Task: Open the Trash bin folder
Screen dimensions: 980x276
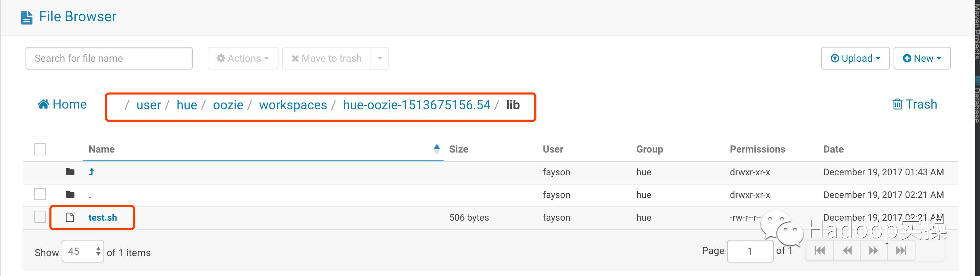Action: (x=914, y=104)
